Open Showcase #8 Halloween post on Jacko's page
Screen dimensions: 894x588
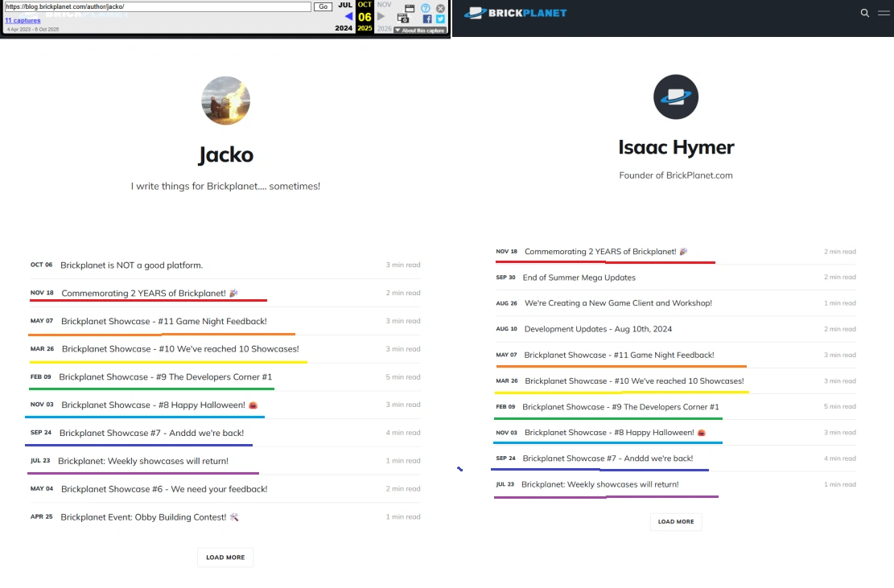click(x=159, y=405)
